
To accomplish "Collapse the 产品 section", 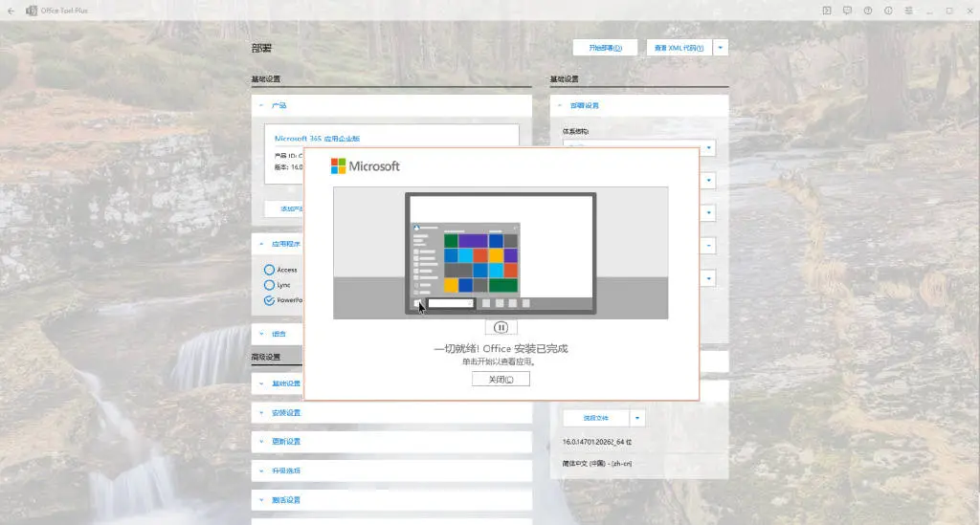I will pyautogui.click(x=391, y=105).
